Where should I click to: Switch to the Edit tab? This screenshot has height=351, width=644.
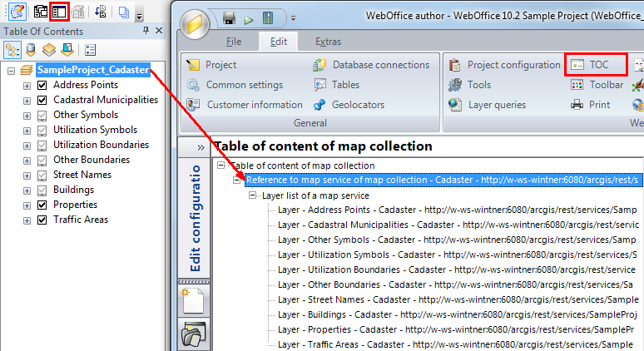[279, 42]
